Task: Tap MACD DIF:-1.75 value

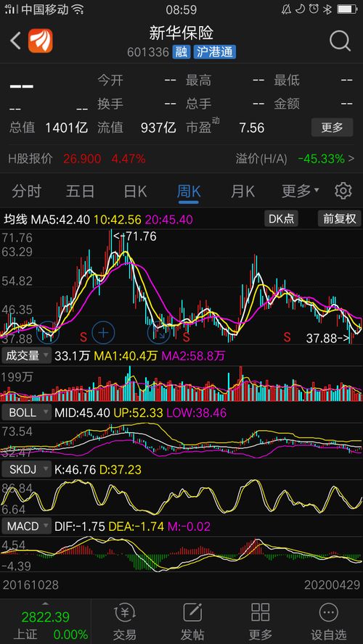Action: point(79,526)
